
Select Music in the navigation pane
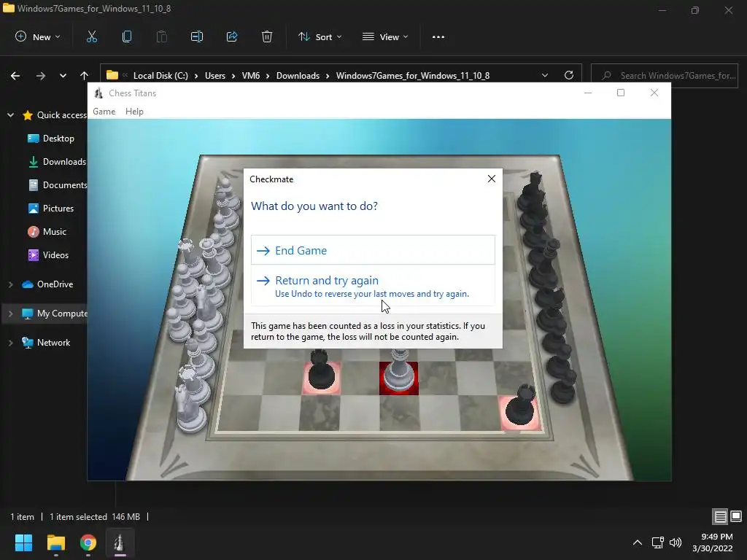(x=47, y=231)
